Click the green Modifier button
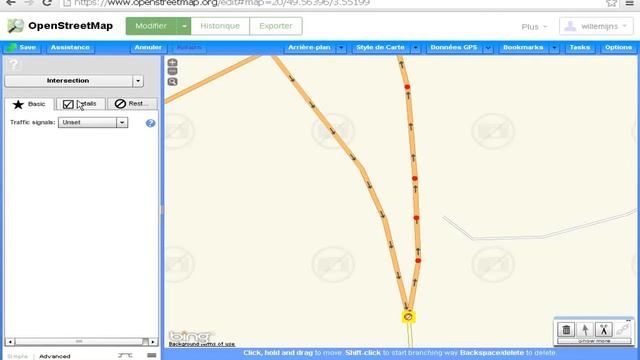 coord(151,26)
